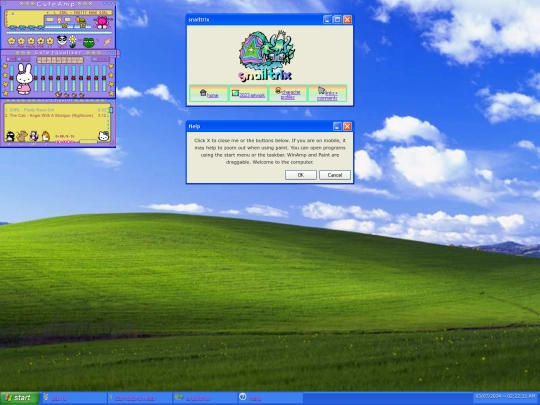Click OK in the Help dialog
Screen dimensions: 540x405
point(301,175)
